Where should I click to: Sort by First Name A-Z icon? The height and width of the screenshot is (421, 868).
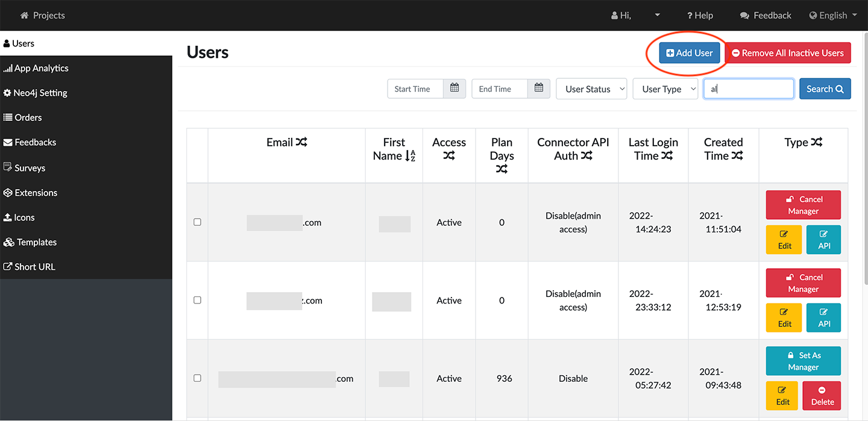pyautogui.click(x=410, y=156)
